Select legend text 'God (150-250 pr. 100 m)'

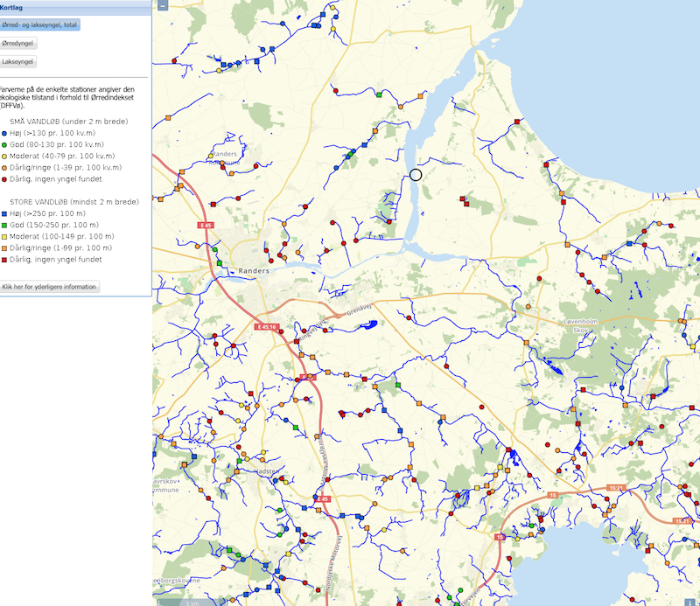pos(54,225)
